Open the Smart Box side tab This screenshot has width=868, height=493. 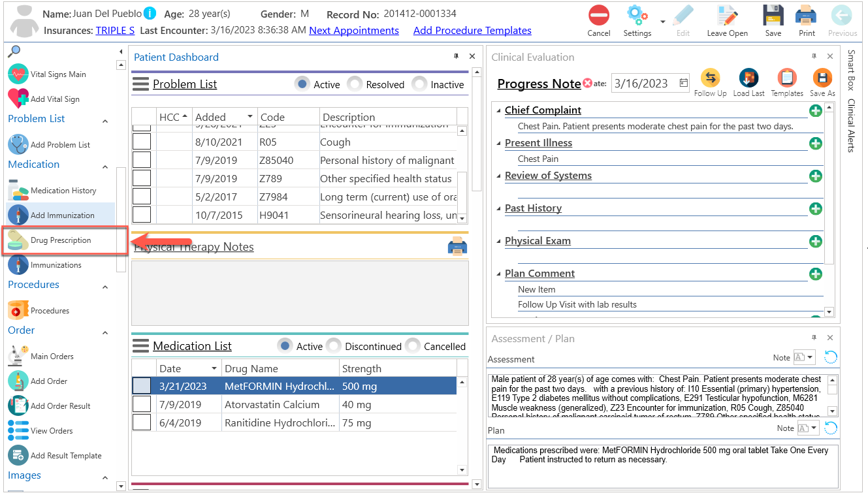pyautogui.click(x=851, y=70)
